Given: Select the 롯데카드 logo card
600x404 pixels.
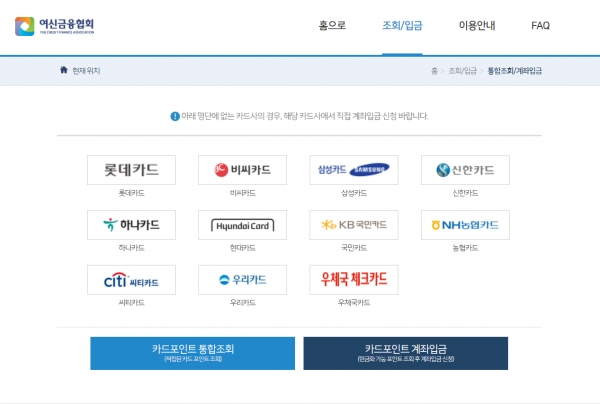Looking at the screenshot, I should coord(131,170).
